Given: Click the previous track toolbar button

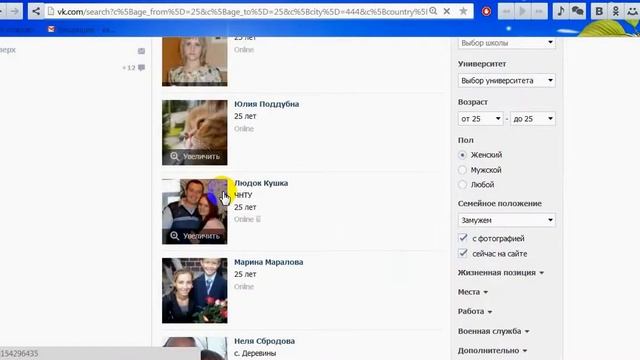Looking at the screenshot, I should click(x=507, y=11).
